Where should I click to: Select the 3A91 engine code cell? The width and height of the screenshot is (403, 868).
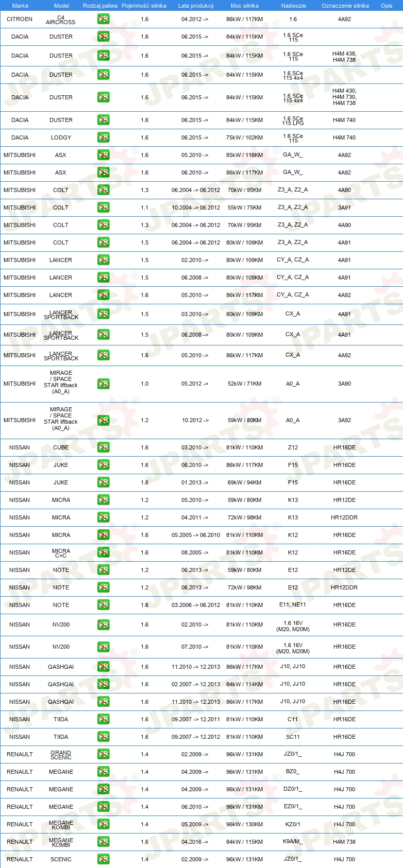click(x=344, y=207)
